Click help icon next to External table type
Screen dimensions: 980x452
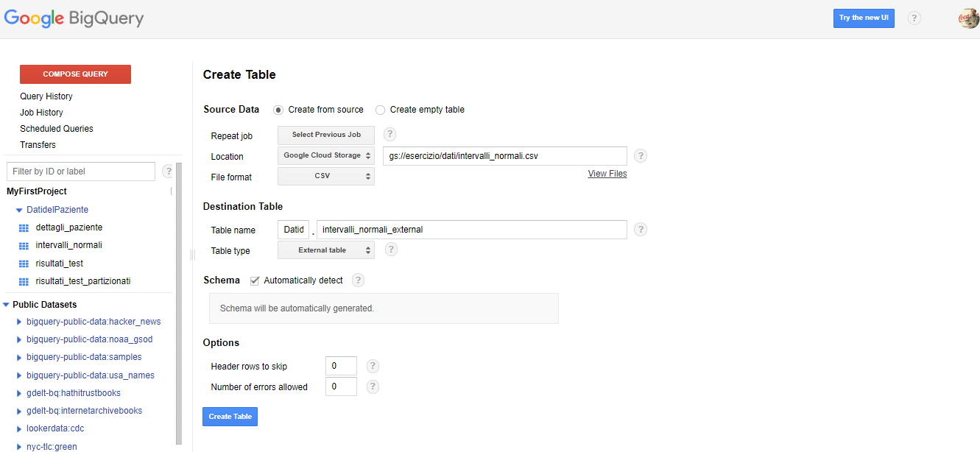391,250
